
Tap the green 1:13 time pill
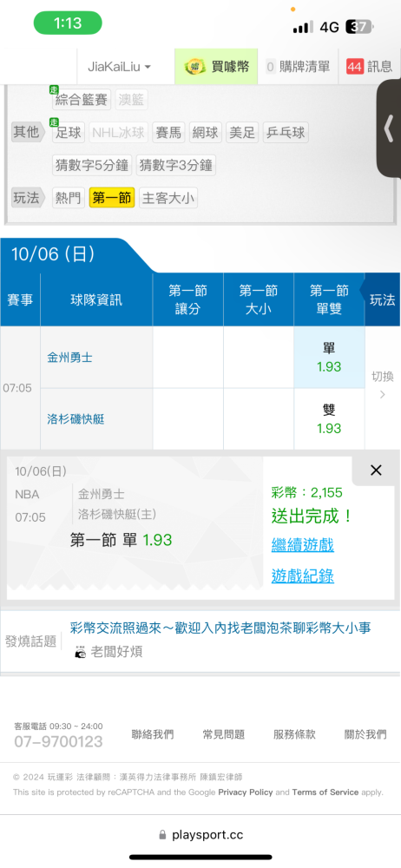tap(68, 23)
